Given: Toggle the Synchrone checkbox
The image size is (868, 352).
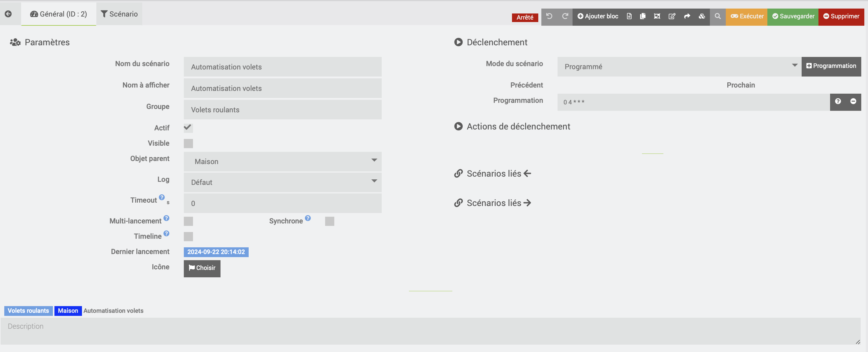Looking at the screenshot, I should [329, 221].
